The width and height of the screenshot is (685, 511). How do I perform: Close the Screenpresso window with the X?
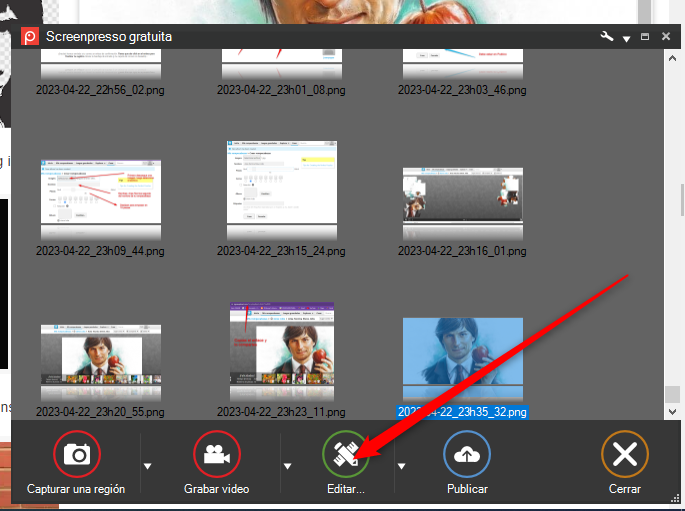[666, 36]
